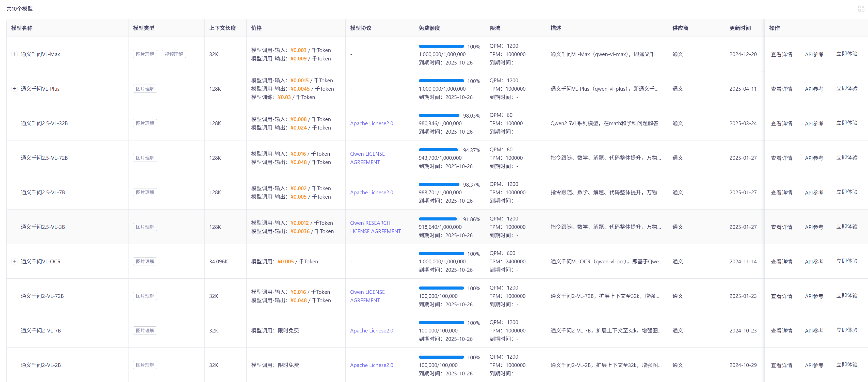View details of 通义千问VL-OCR
Viewport: 868px width, 382px height.
tap(781, 261)
